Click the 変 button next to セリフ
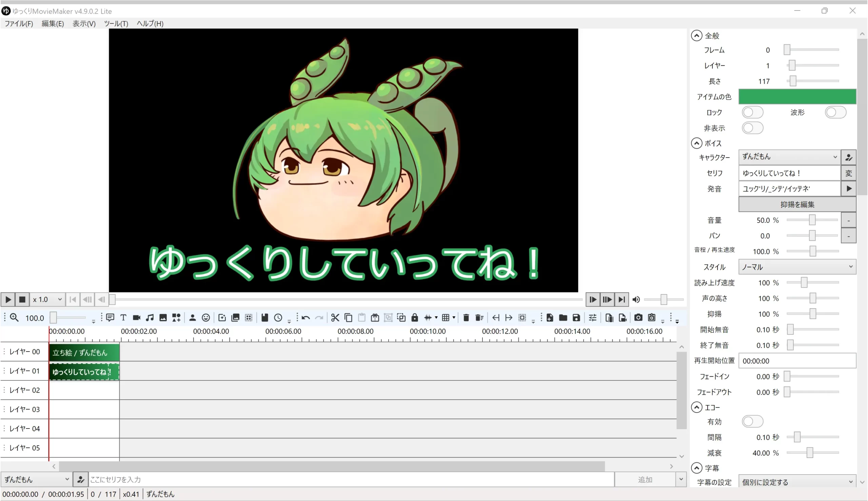The width and height of the screenshot is (868, 501). (849, 173)
